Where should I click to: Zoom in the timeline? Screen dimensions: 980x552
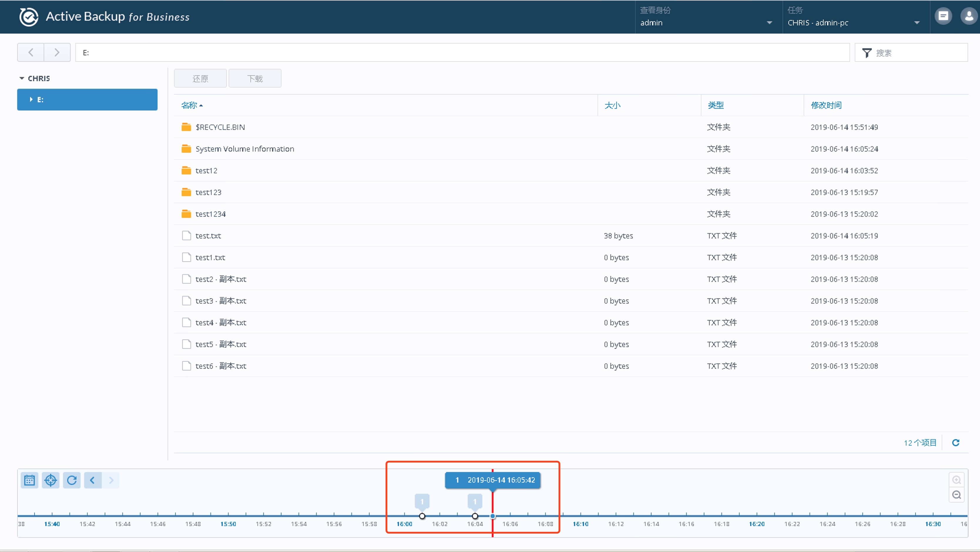pyautogui.click(x=956, y=480)
